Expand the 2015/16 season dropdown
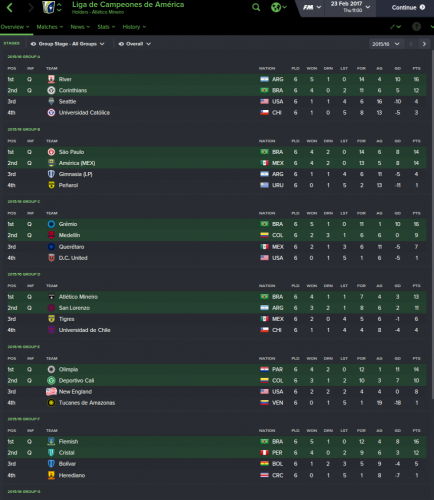The height and width of the screenshot is (500, 434). pyautogui.click(x=386, y=44)
